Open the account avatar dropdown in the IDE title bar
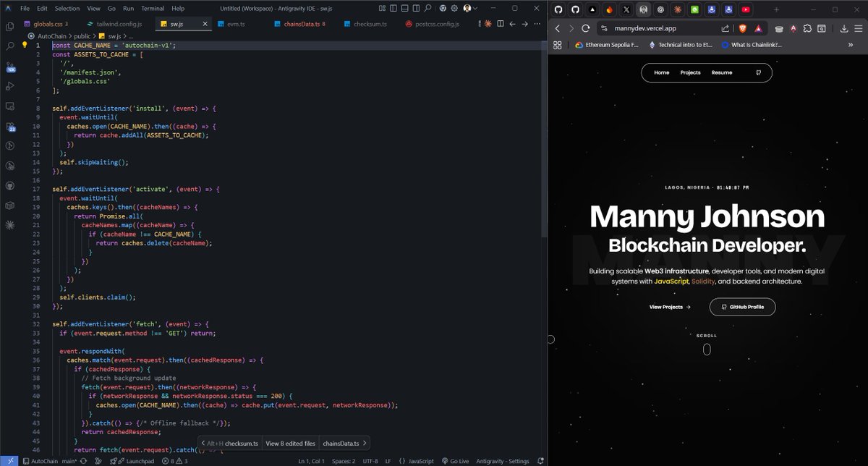Image resolution: width=868 pixels, height=466 pixels. pyautogui.click(x=469, y=8)
